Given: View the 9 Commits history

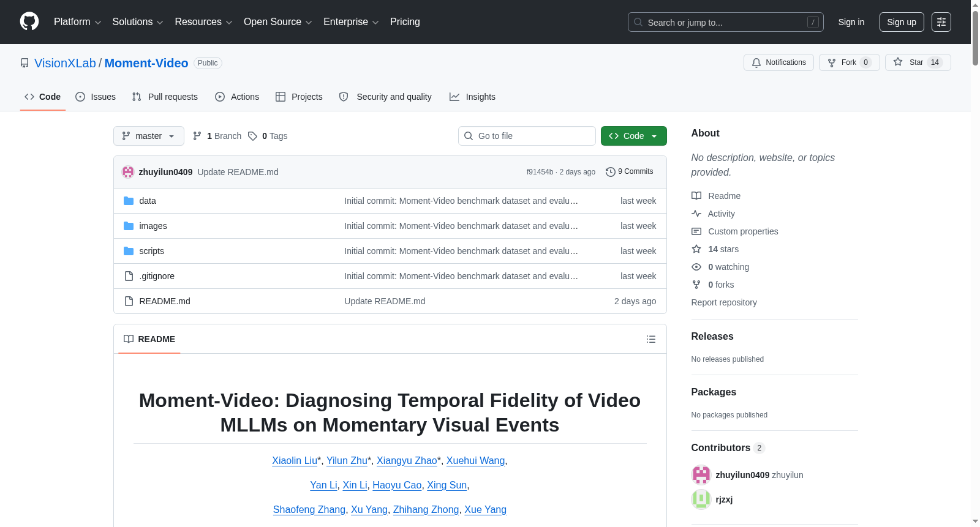Looking at the screenshot, I should click(629, 171).
